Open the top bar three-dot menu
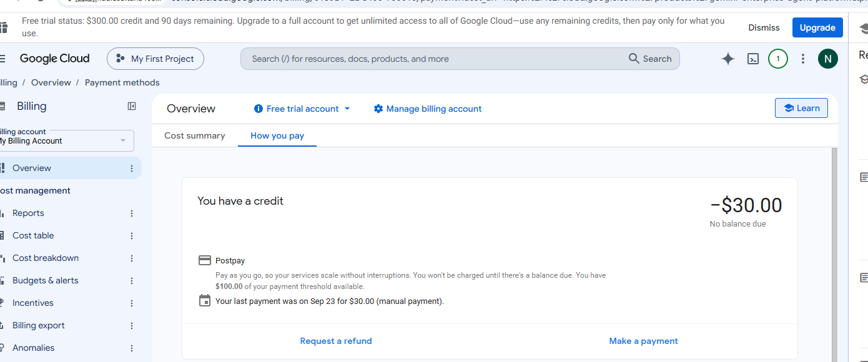 [x=803, y=59]
